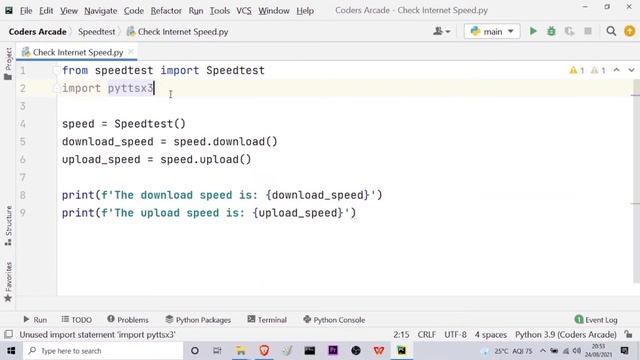Open the Run menu
Image resolution: width=640 pixels, height=360 pixels.
pyautogui.click(x=196, y=11)
